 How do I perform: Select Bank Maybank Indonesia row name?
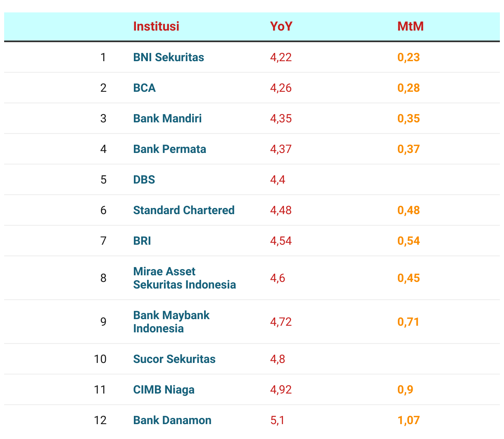click(171, 322)
